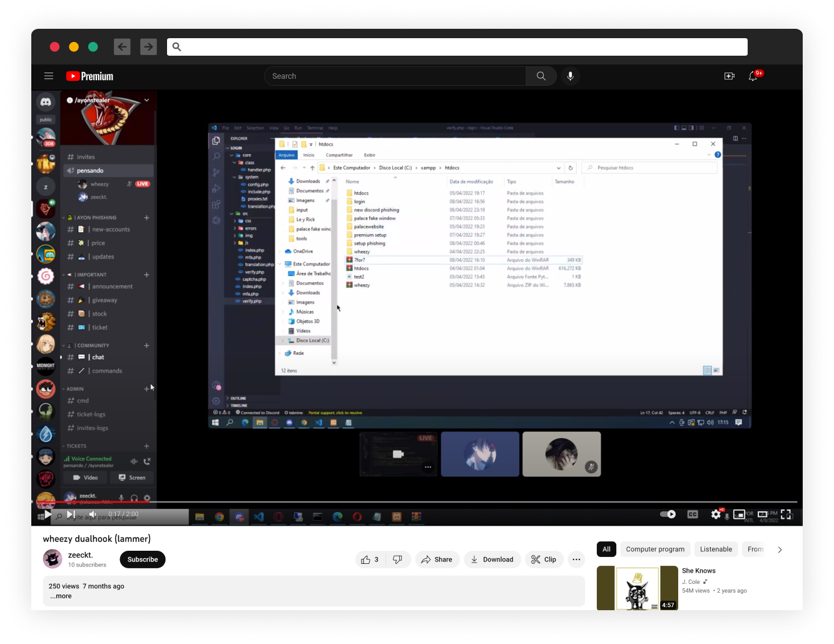Open the Create video icon
The width and height of the screenshot is (834, 644).
[730, 76]
